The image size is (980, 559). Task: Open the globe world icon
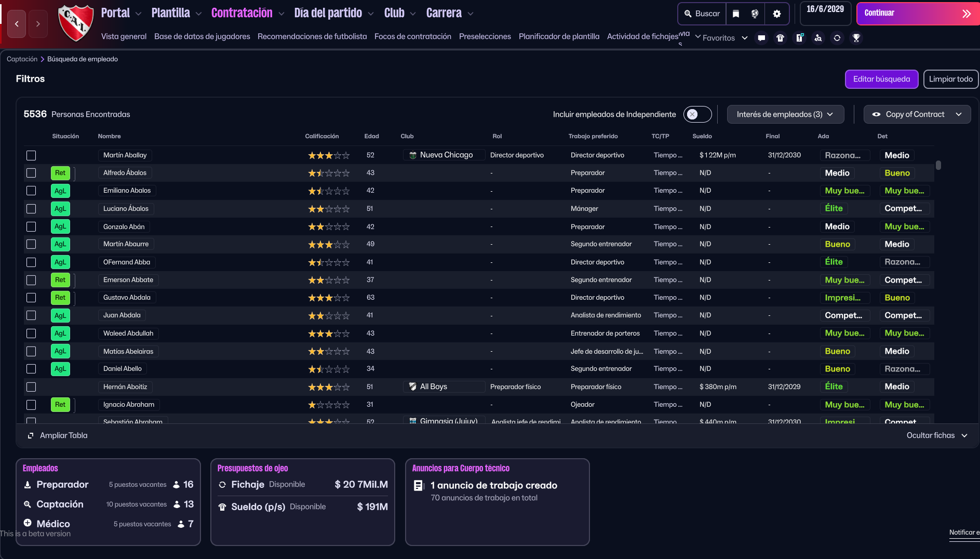point(755,14)
